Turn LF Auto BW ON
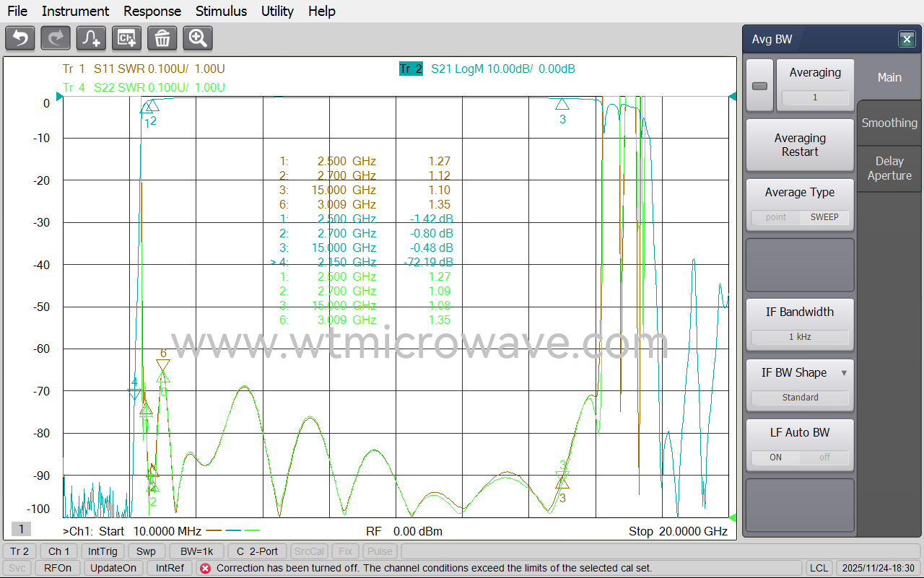This screenshot has width=924, height=578. click(775, 457)
